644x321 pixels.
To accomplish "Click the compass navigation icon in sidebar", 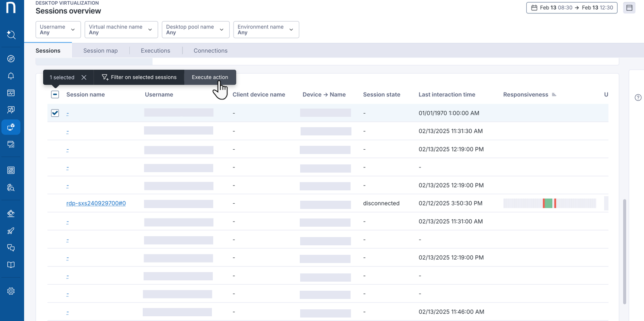I will click(x=11, y=59).
